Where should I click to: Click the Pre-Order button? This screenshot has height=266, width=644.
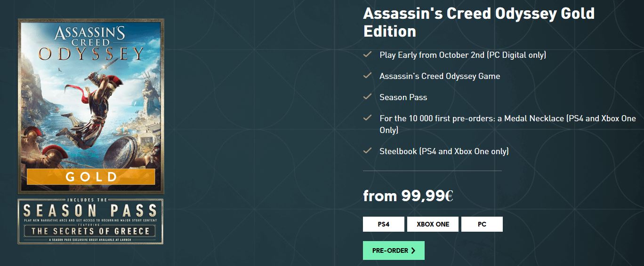pyautogui.click(x=394, y=250)
